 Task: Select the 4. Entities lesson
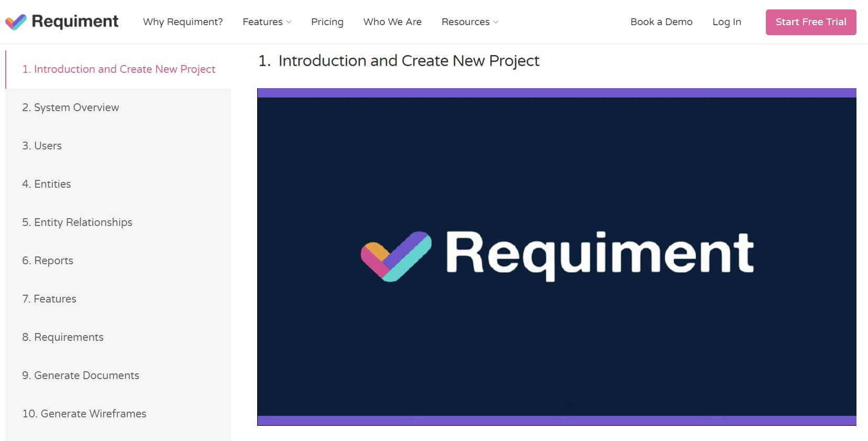tap(118, 184)
